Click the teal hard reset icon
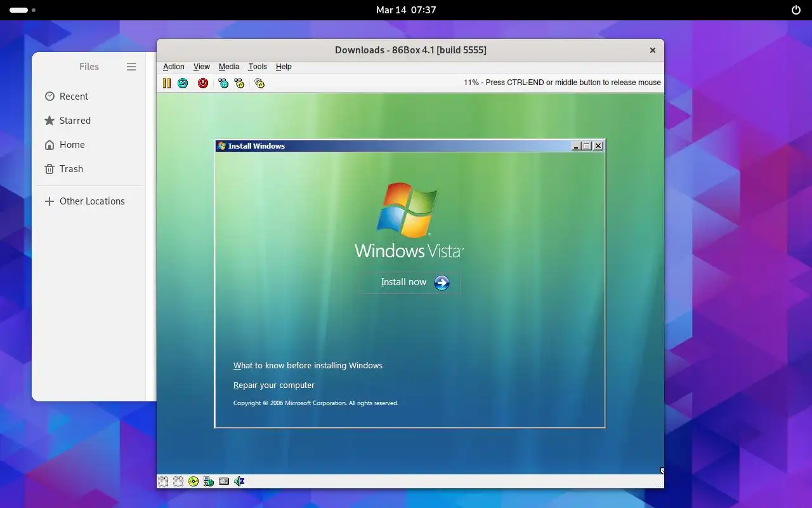The height and width of the screenshot is (508, 812). (x=183, y=83)
